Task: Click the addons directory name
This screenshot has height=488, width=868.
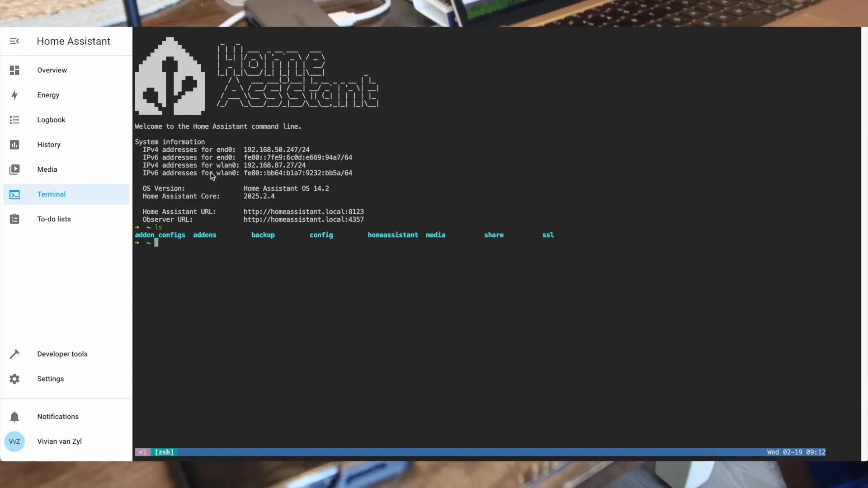Action: [205, 235]
